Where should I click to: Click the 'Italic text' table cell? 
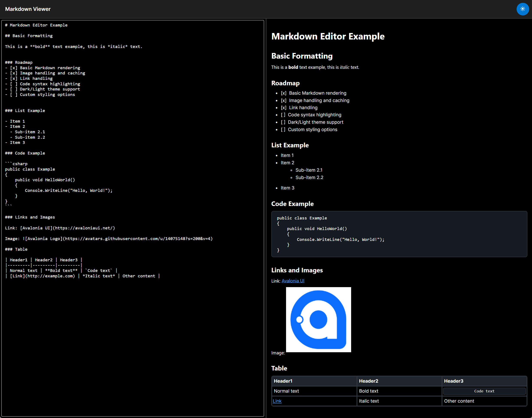tap(369, 401)
